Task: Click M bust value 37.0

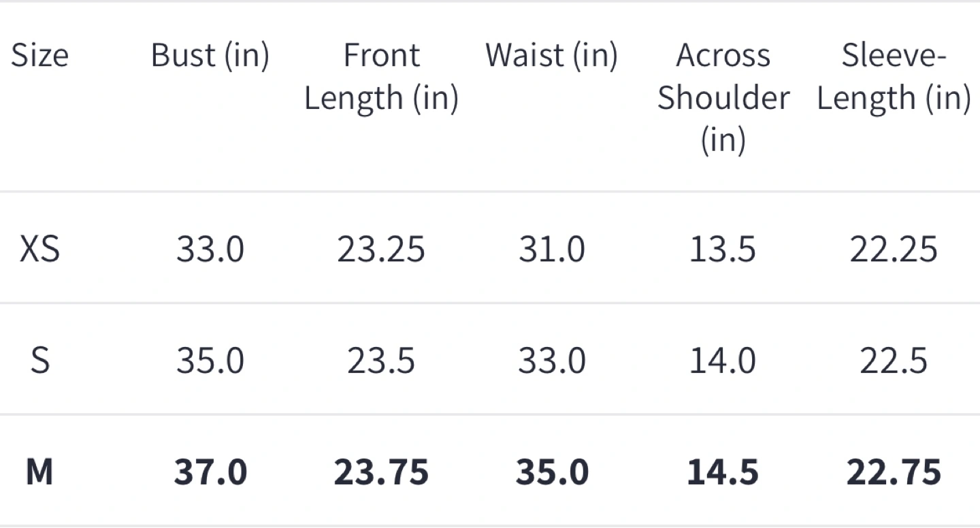Action: tap(210, 472)
